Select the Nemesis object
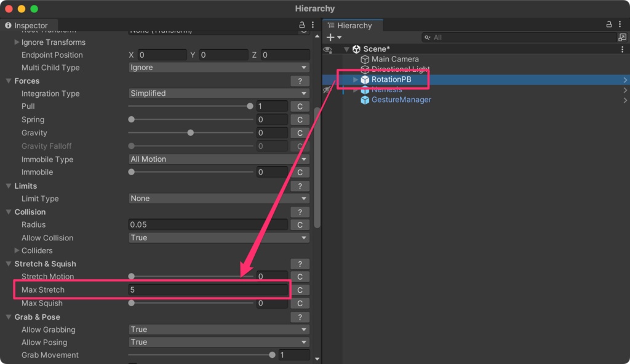 pos(386,90)
